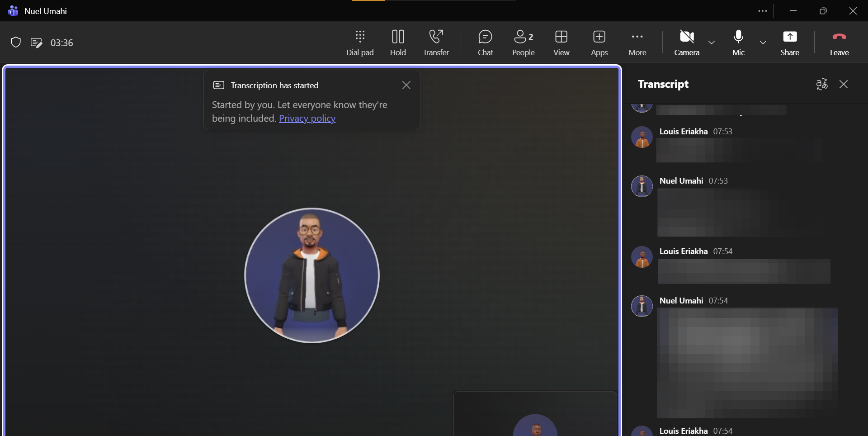Put the call on Hold
Screen dimensions: 868x436
[398, 43]
